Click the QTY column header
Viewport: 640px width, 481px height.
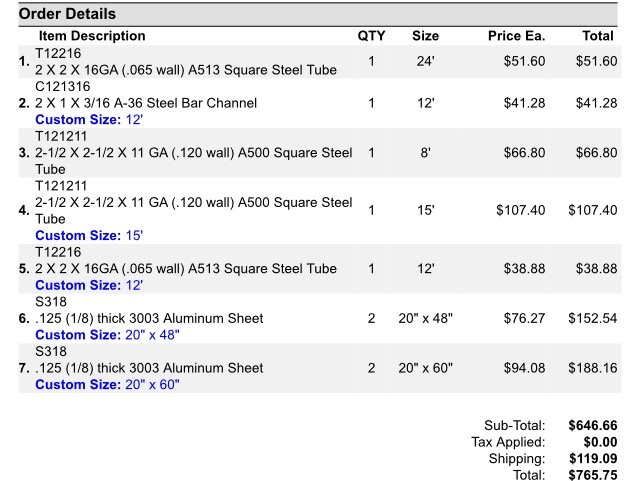(x=371, y=36)
